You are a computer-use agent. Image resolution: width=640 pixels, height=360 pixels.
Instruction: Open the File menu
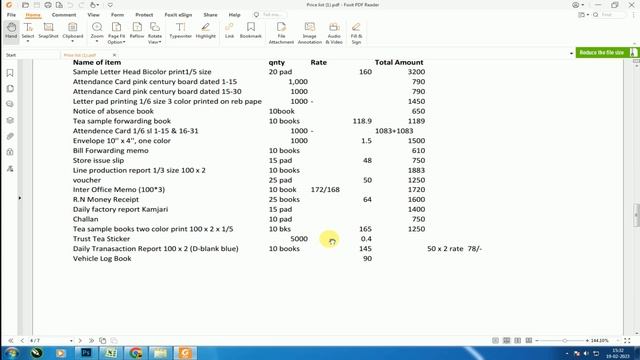(11, 15)
